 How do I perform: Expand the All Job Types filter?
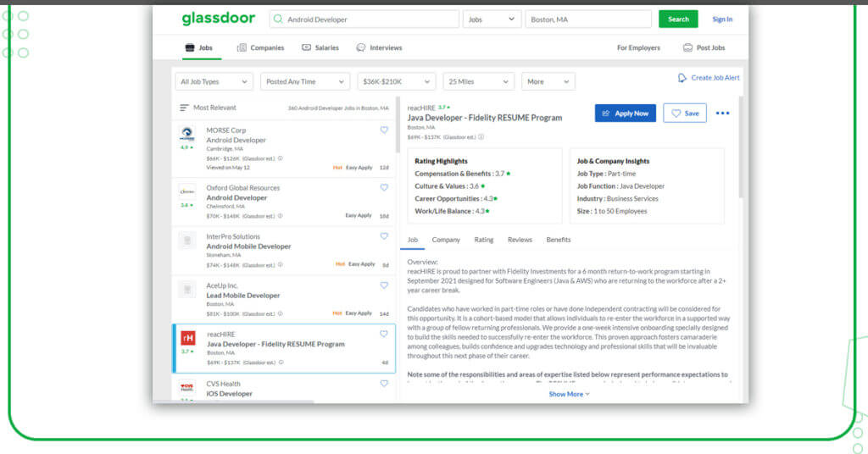coord(214,82)
